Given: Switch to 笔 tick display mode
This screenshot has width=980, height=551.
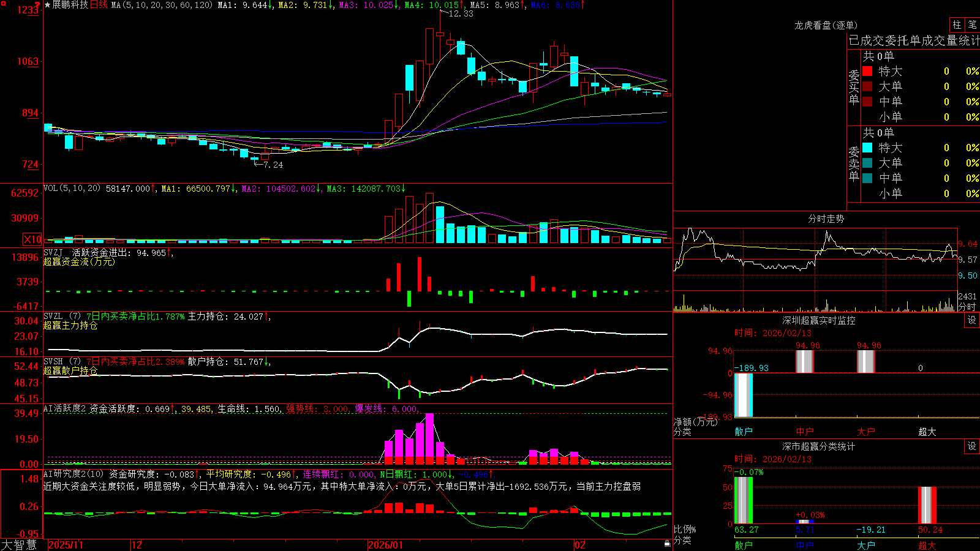Looking at the screenshot, I should click(x=972, y=24).
